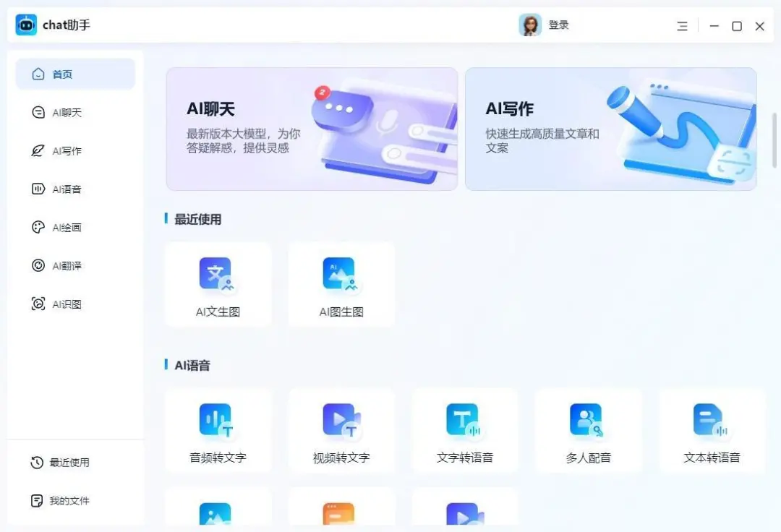Click the AI写作 feather sidebar icon
Image resolution: width=781 pixels, height=532 pixels.
click(x=38, y=151)
